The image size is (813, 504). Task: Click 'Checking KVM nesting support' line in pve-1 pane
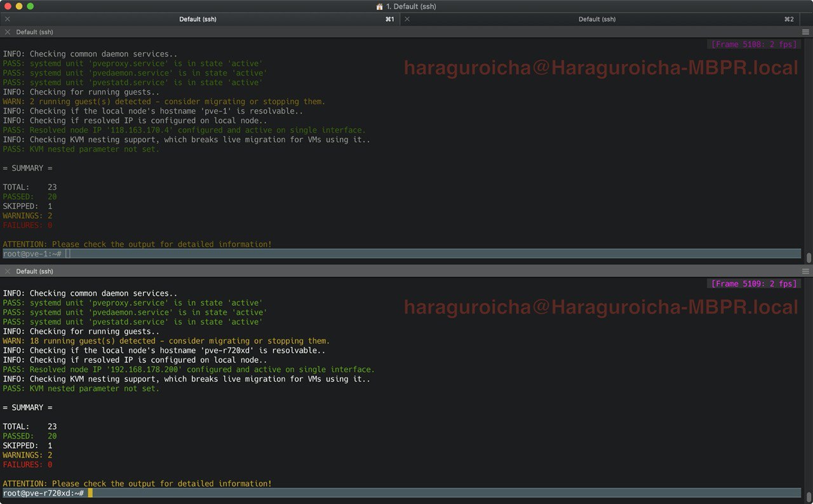click(187, 140)
